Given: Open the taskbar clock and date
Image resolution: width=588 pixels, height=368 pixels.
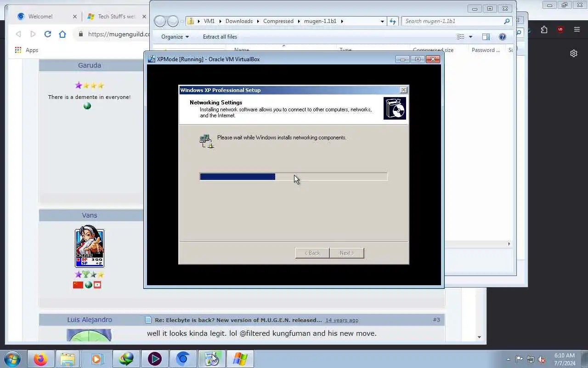Looking at the screenshot, I should coord(565,359).
